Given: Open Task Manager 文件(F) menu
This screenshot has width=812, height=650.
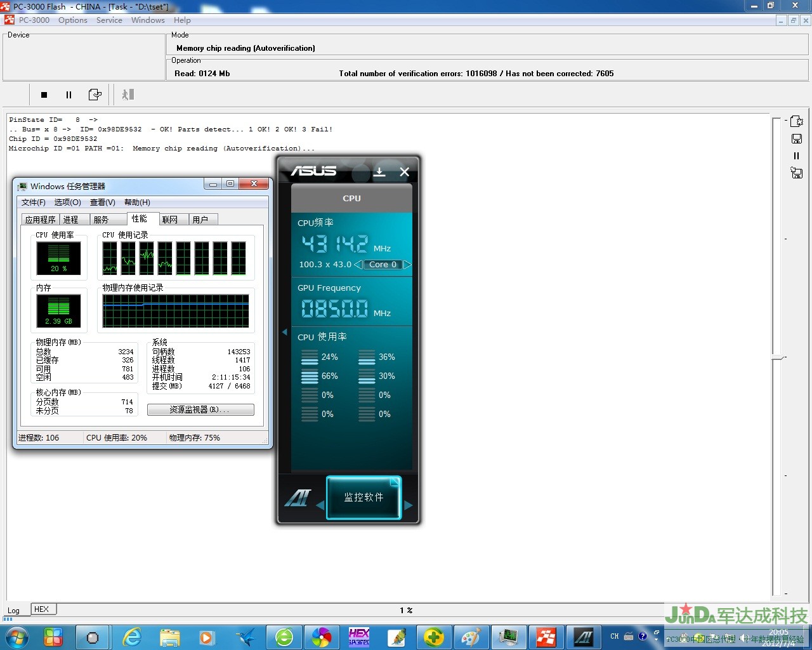Looking at the screenshot, I should (34, 202).
